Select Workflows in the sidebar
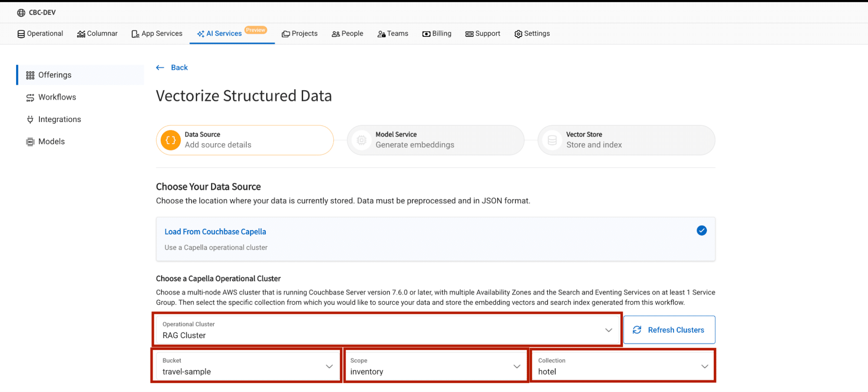The image size is (868, 392). (81, 97)
